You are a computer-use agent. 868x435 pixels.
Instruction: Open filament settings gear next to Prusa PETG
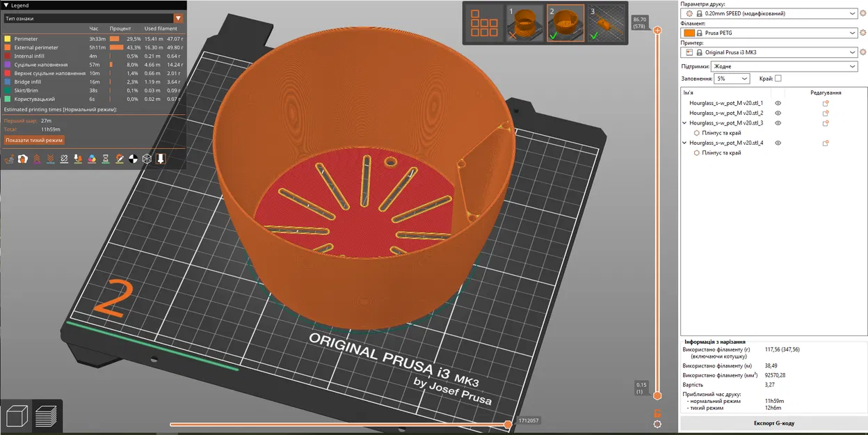[x=863, y=33]
